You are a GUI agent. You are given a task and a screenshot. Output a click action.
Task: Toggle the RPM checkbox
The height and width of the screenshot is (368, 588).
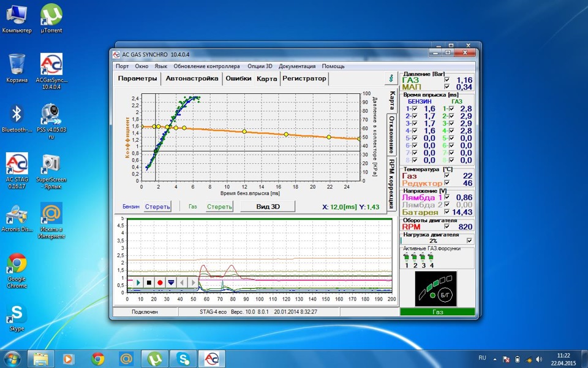coord(447,226)
